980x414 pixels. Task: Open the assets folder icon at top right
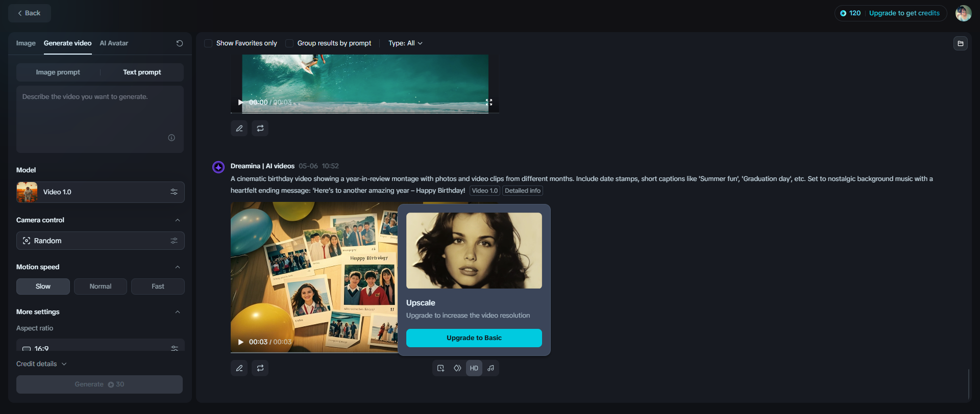click(x=961, y=43)
